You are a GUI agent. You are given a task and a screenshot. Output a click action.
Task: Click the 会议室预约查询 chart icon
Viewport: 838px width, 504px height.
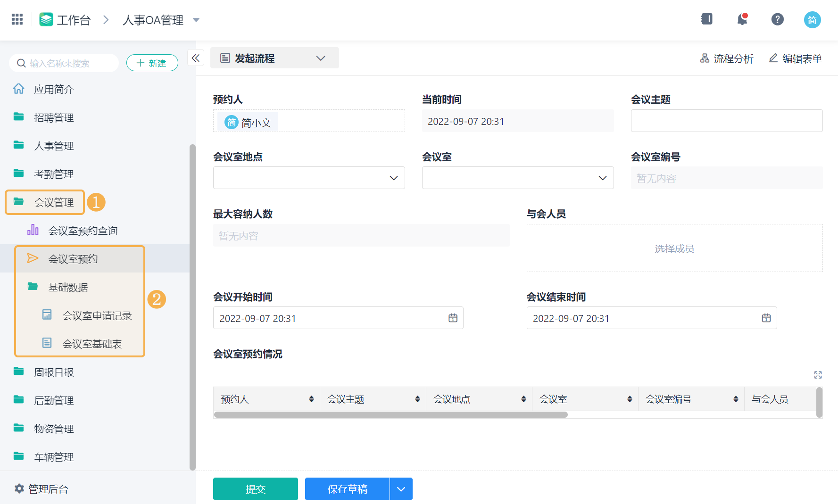[x=33, y=230]
